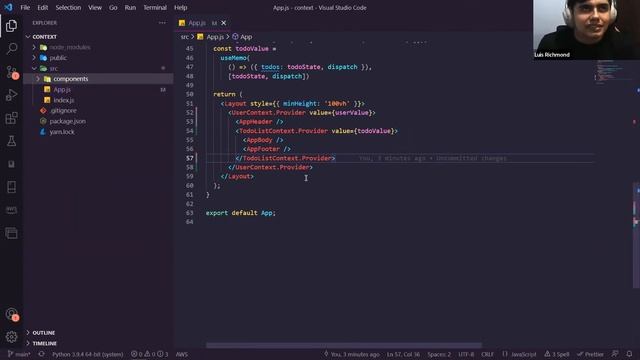Click Prettier status bar item
This screenshot has width=640, height=360.
click(x=590, y=354)
